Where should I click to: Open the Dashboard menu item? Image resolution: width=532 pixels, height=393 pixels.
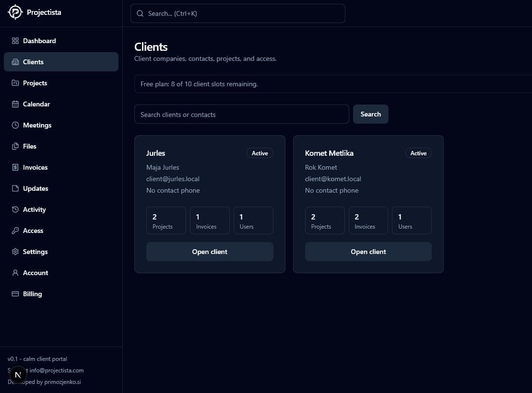pyautogui.click(x=61, y=41)
